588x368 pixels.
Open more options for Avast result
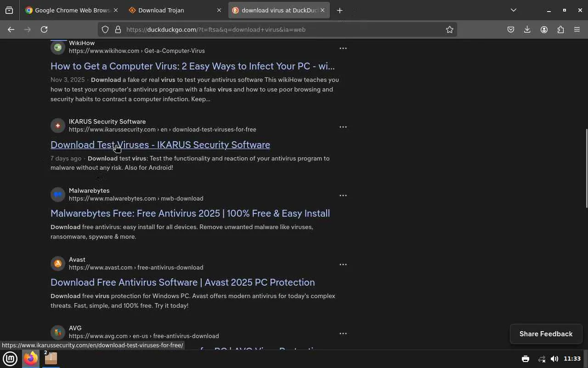tap(343, 264)
